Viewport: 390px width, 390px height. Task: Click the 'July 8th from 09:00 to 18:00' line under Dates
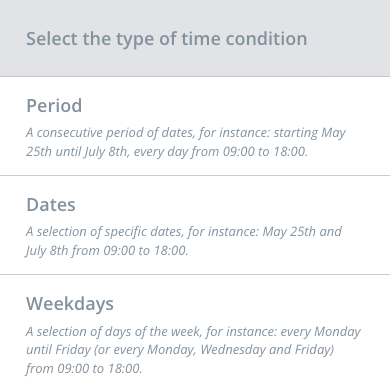point(107,251)
